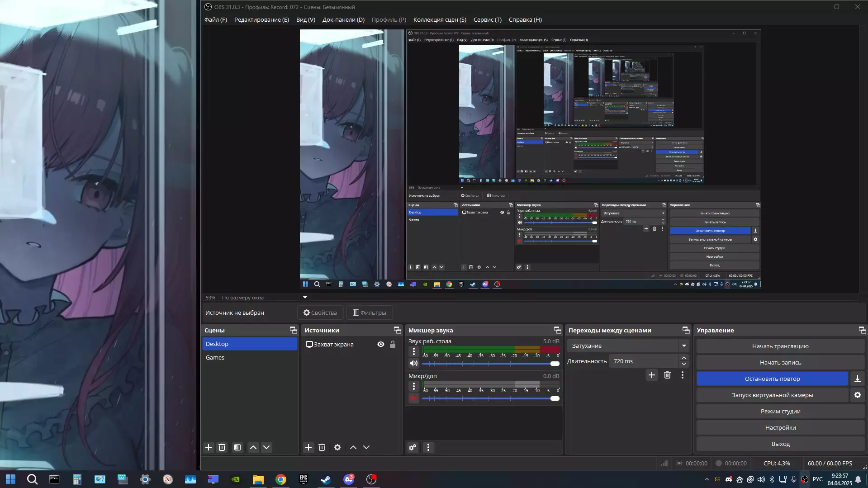Hide the Захват экрана source
868x488 pixels.
(381, 344)
